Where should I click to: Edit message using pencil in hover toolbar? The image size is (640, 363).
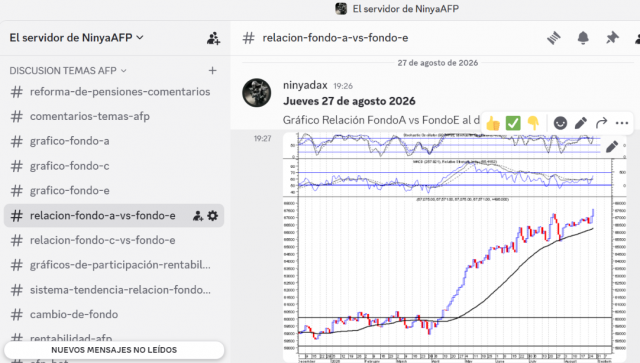tap(580, 123)
